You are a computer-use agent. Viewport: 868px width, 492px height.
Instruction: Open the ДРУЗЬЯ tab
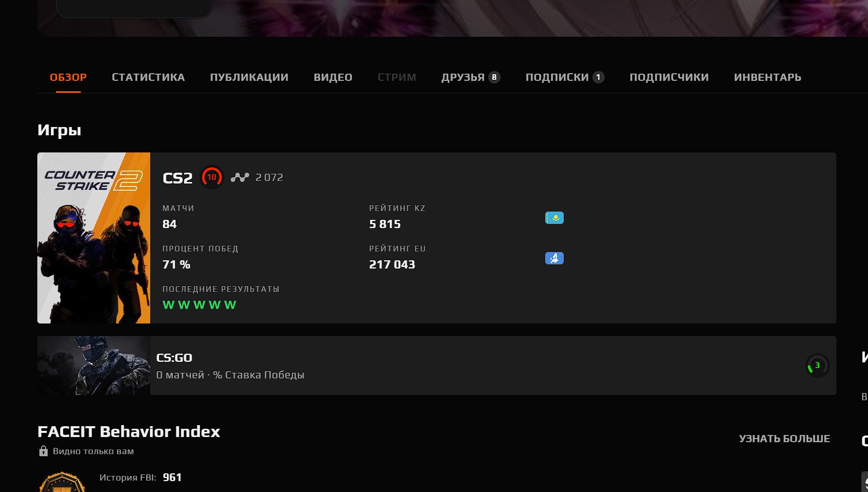tap(471, 77)
